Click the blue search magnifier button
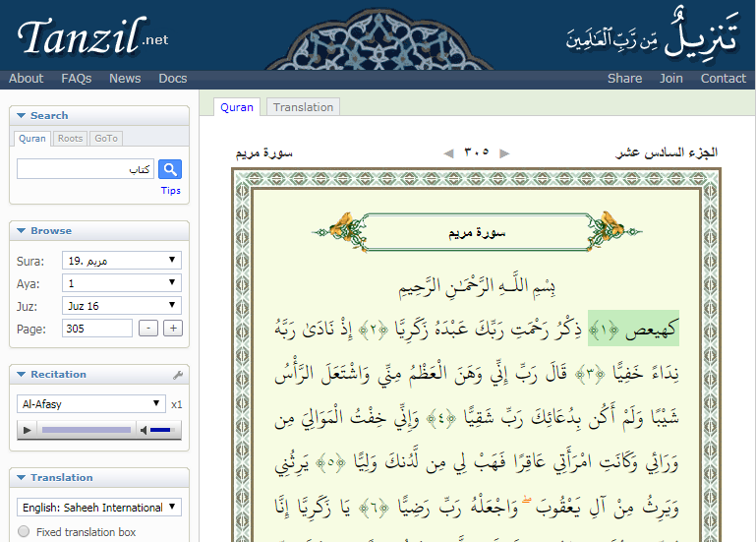The image size is (756, 542). (x=170, y=169)
